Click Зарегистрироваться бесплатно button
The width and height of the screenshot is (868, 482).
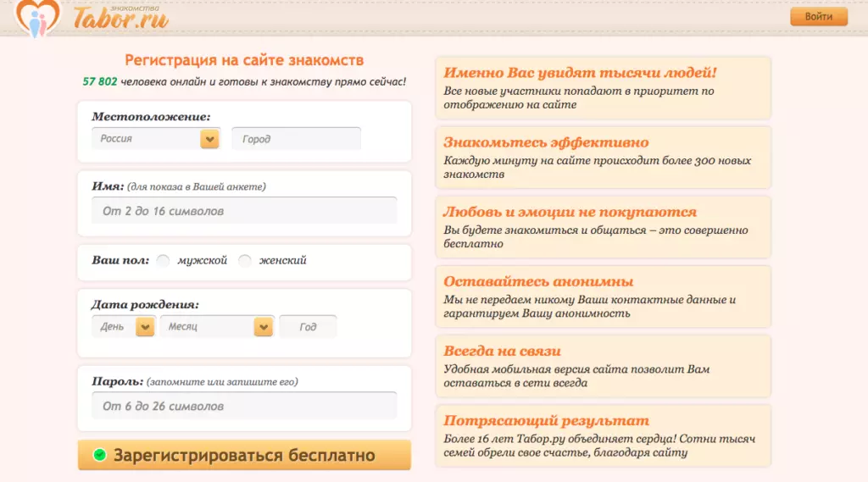click(244, 455)
